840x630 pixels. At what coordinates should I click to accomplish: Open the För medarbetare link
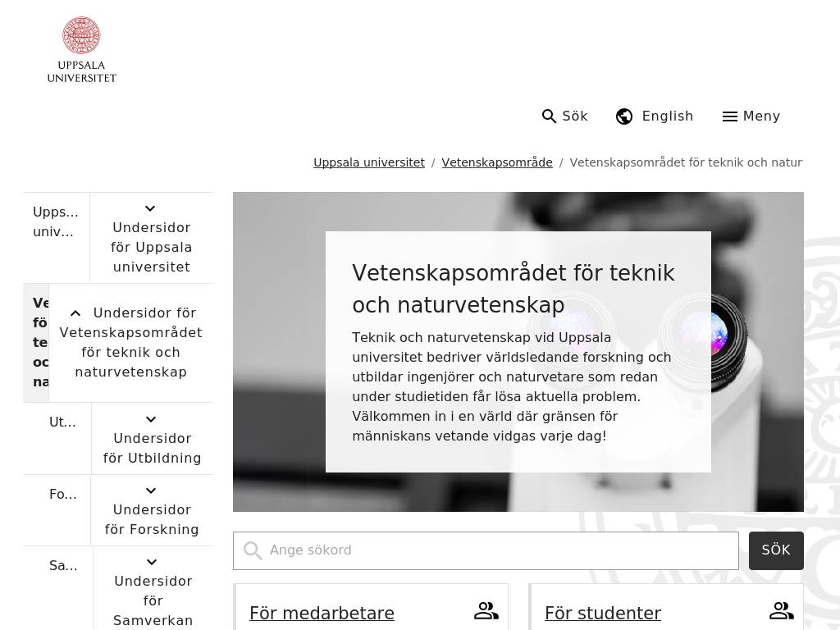coord(322,614)
